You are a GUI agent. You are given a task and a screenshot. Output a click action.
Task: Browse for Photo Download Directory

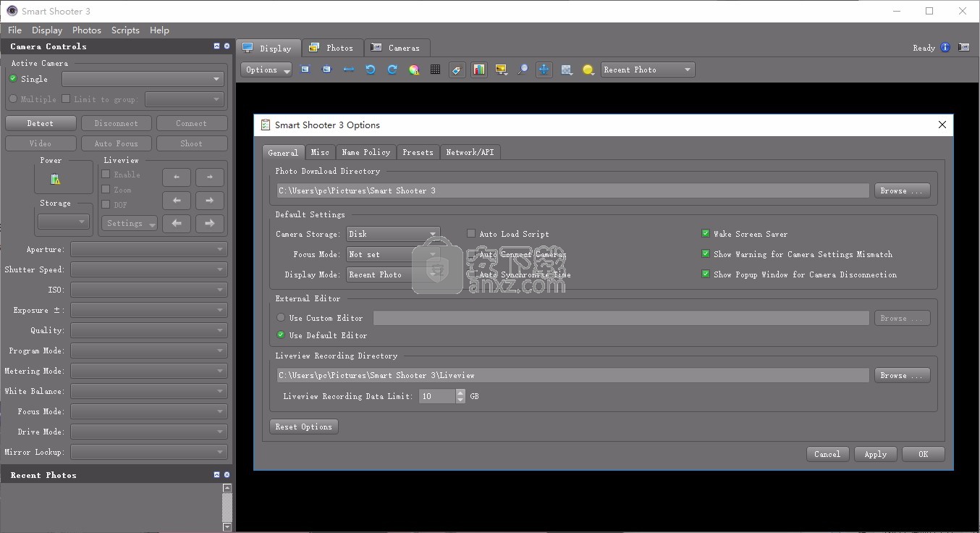902,190
